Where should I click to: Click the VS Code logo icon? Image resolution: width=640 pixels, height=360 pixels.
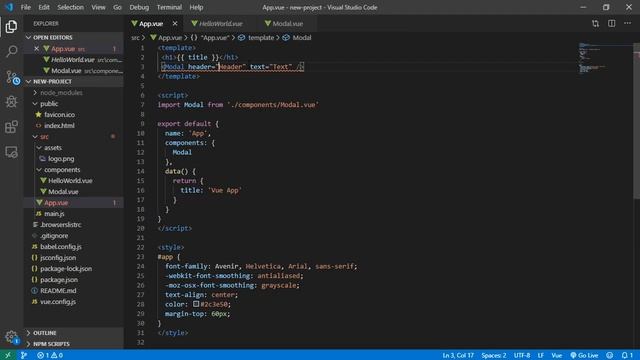tap(9, 7)
